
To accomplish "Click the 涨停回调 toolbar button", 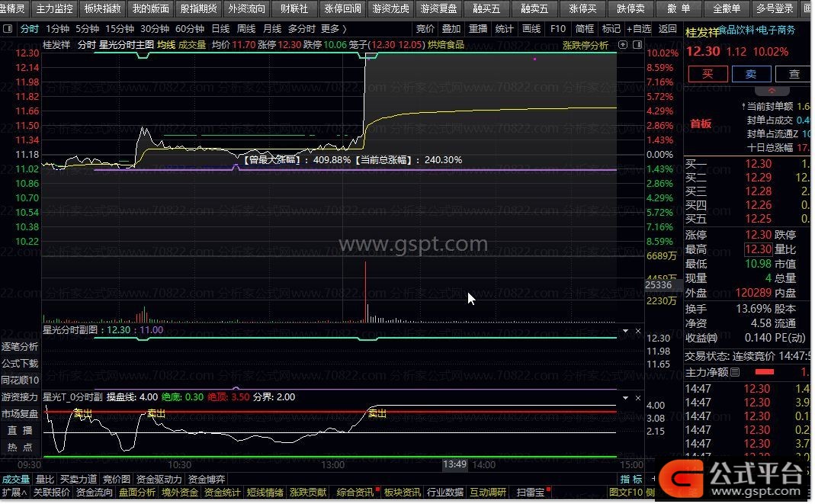I will tap(342, 9).
